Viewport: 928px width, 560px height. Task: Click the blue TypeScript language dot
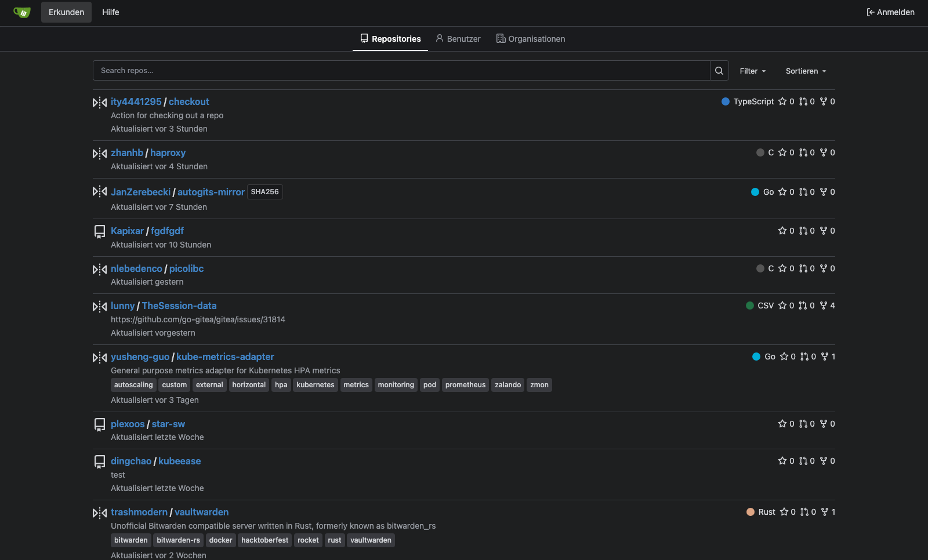726,101
